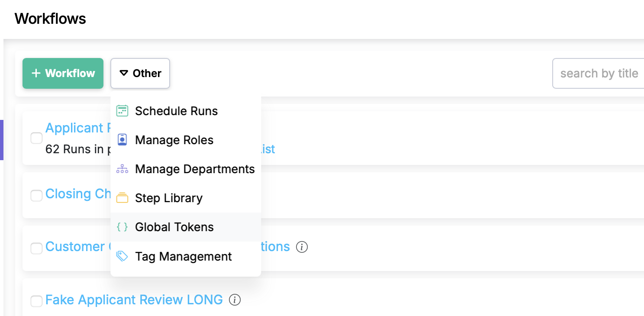Open info icon beside Fake Applicant Review LONG
644x316 pixels.
click(x=235, y=300)
